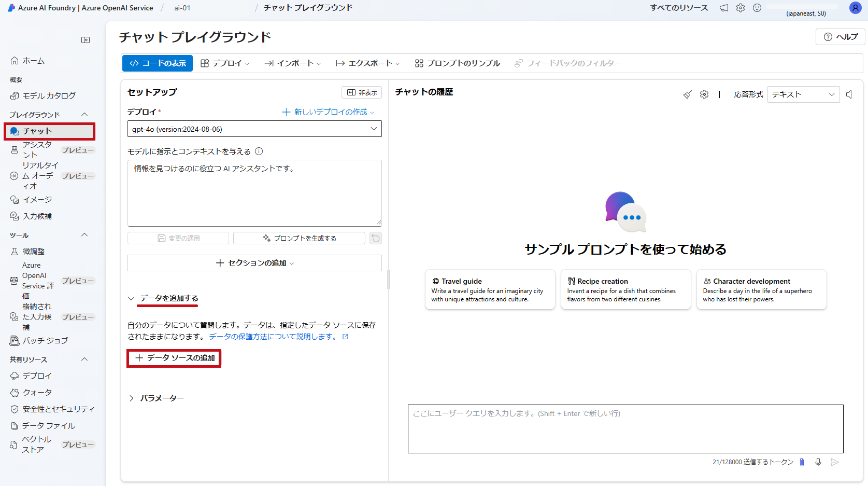Open the settings gear in top header
This screenshot has height=486, width=868.
[741, 8]
